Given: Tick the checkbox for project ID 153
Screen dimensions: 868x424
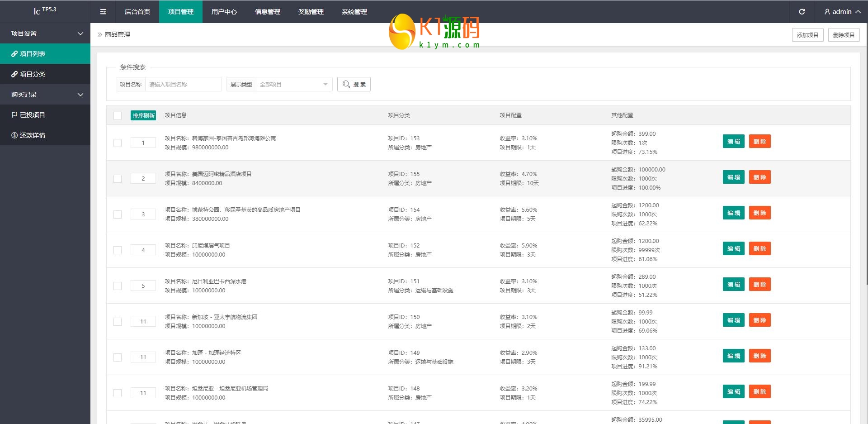Looking at the screenshot, I should 118,143.
